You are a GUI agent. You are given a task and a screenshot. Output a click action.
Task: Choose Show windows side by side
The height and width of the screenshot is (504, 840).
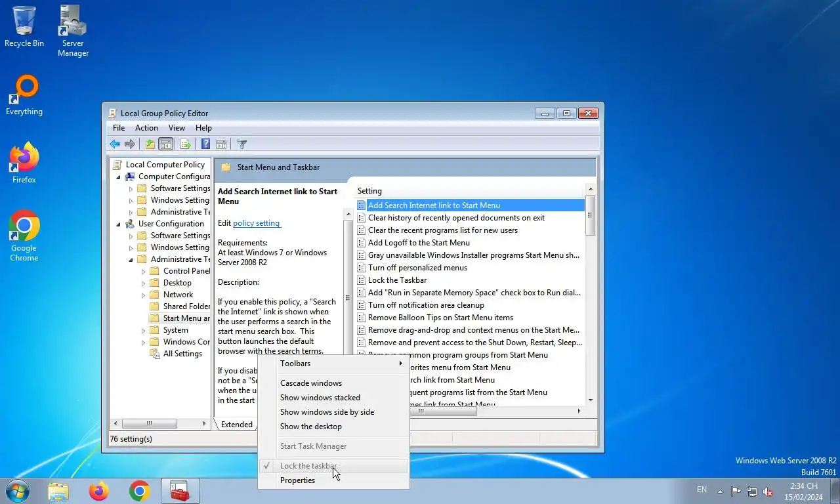(333, 412)
